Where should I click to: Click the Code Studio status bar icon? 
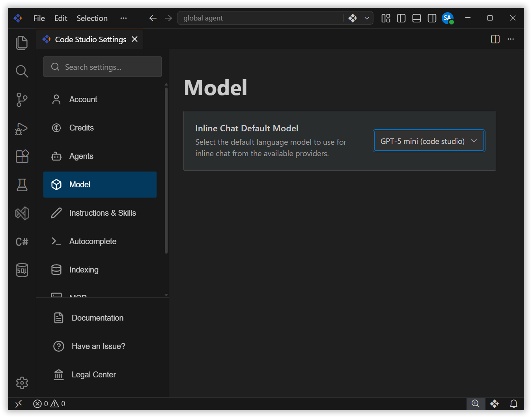point(495,404)
